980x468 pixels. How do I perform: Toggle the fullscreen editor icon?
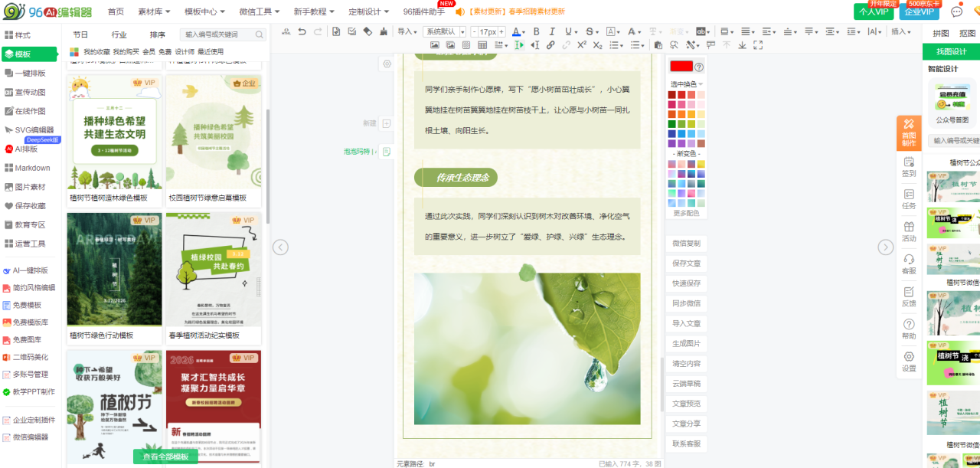coord(758,45)
